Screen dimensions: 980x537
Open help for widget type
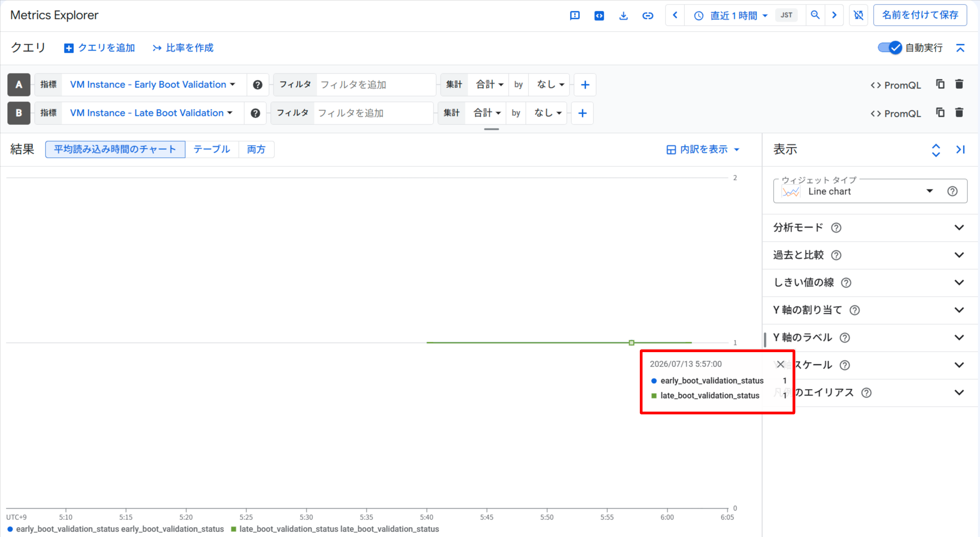[952, 191]
